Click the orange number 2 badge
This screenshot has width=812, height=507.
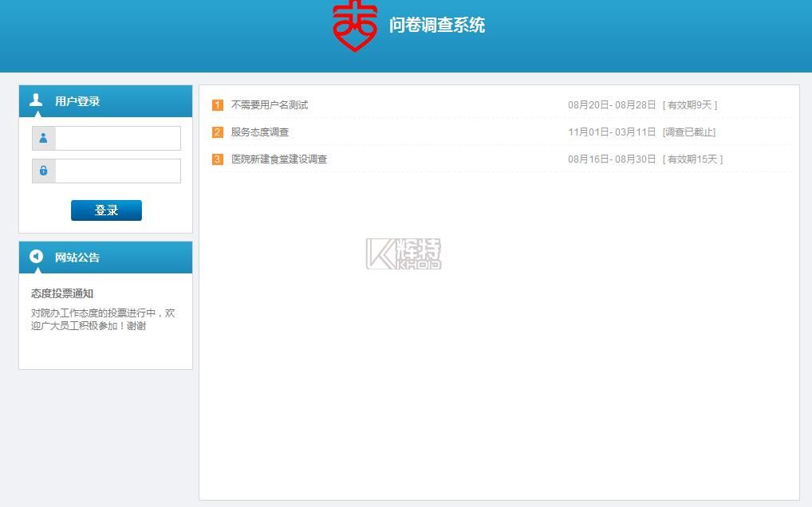(x=218, y=132)
